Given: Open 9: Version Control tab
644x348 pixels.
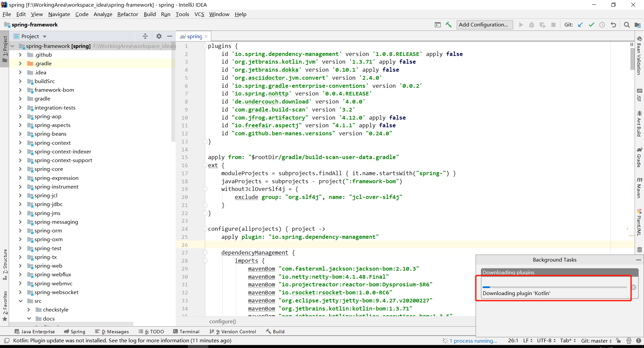Looking at the screenshot, I should (x=233, y=332).
